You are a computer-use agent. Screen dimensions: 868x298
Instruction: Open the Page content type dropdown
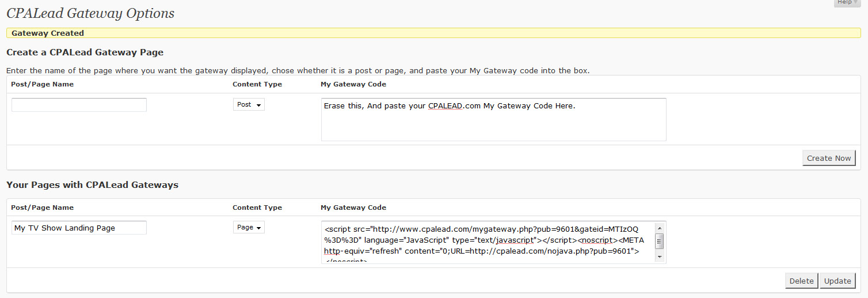point(249,227)
